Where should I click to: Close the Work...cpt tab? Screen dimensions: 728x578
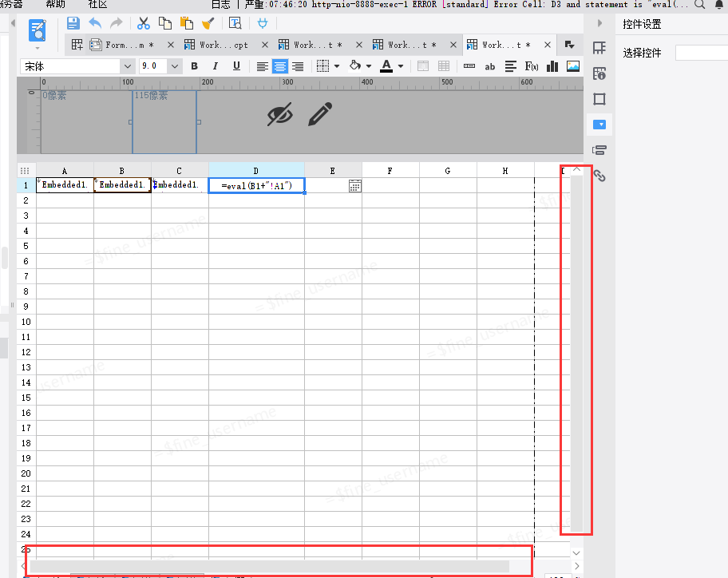point(265,45)
